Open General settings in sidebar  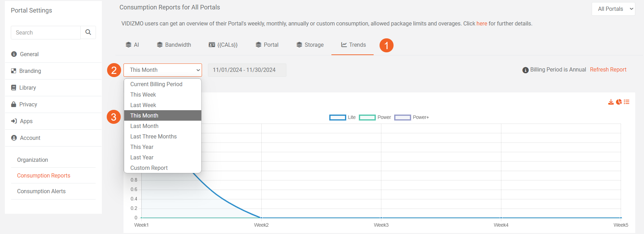click(29, 54)
